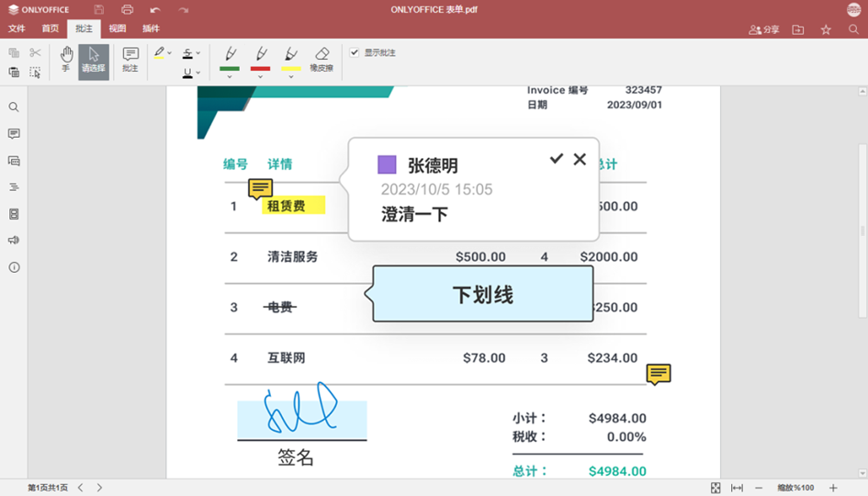
Task: Click the search magnifier in top right
Action: pos(853,29)
